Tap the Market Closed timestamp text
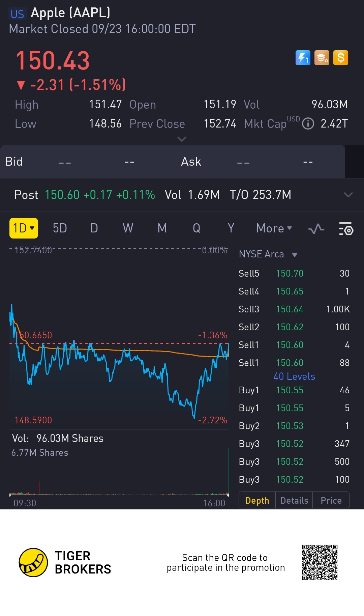This screenshot has width=364, height=616. click(x=102, y=29)
